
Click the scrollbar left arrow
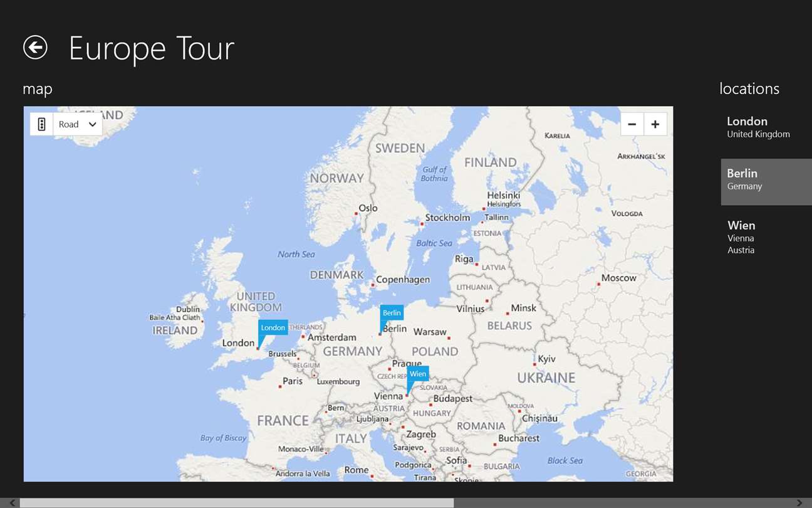point(13,503)
